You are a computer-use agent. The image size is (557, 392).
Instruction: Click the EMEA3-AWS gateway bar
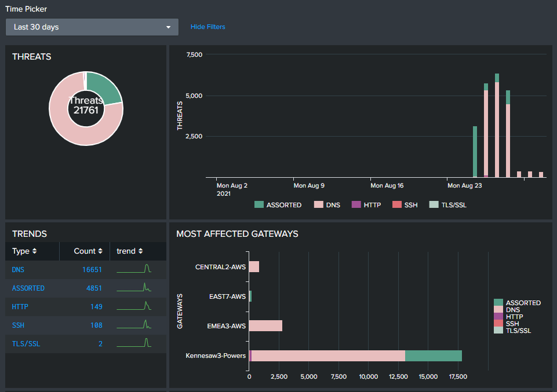(x=265, y=326)
